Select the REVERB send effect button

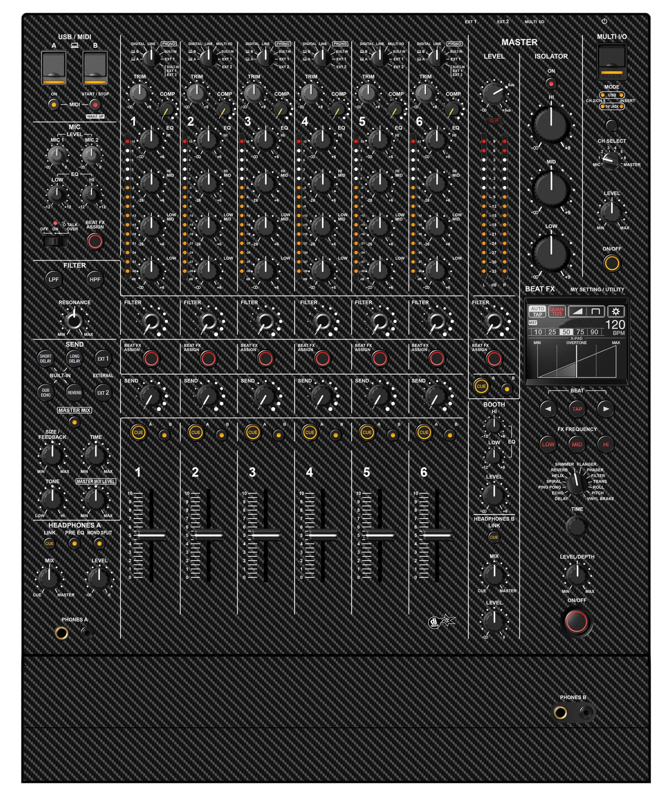point(75,392)
